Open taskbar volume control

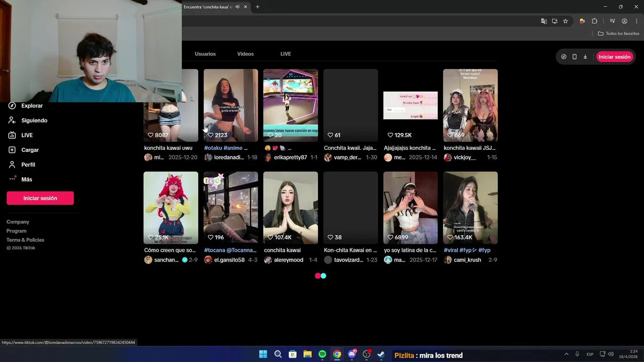(611, 354)
